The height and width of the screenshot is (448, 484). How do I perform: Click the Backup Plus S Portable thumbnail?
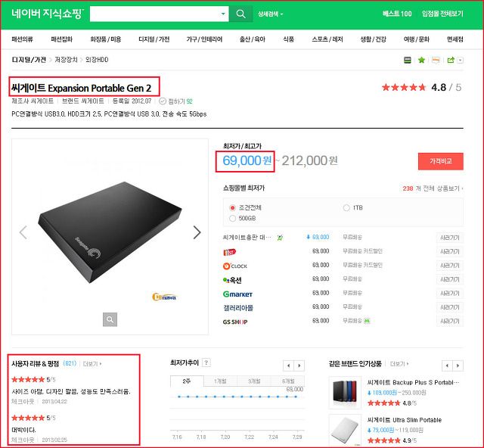tap(345, 393)
